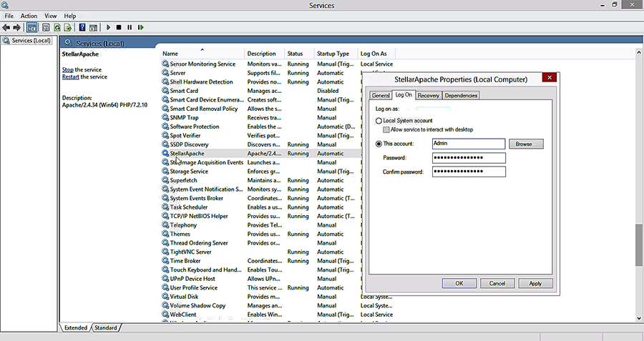The height and width of the screenshot is (341, 644).
Task: Open the View menu
Action: click(x=51, y=16)
